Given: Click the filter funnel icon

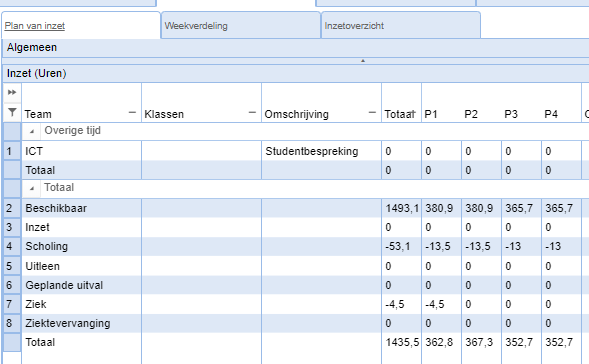Looking at the screenshot, I should click(12, 112).
